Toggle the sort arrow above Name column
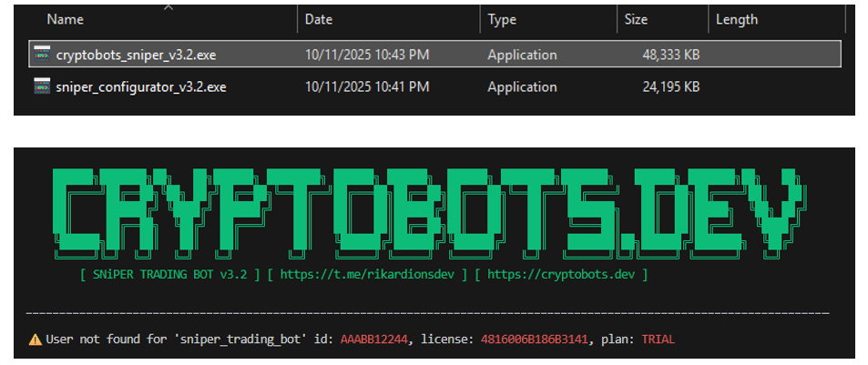The height and width of the screenshot is (365, 868). (168, 8)
